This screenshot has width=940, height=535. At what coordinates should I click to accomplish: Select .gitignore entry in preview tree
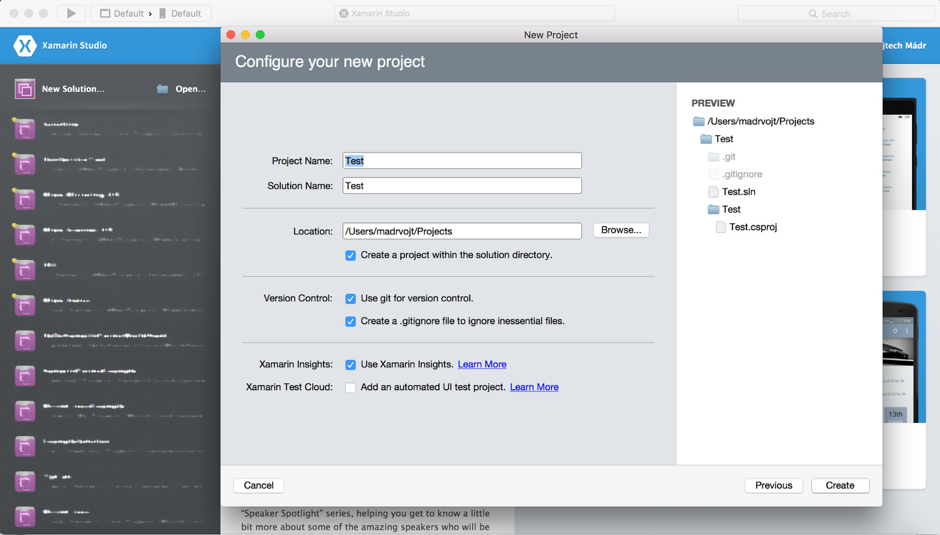pos(742,174)
